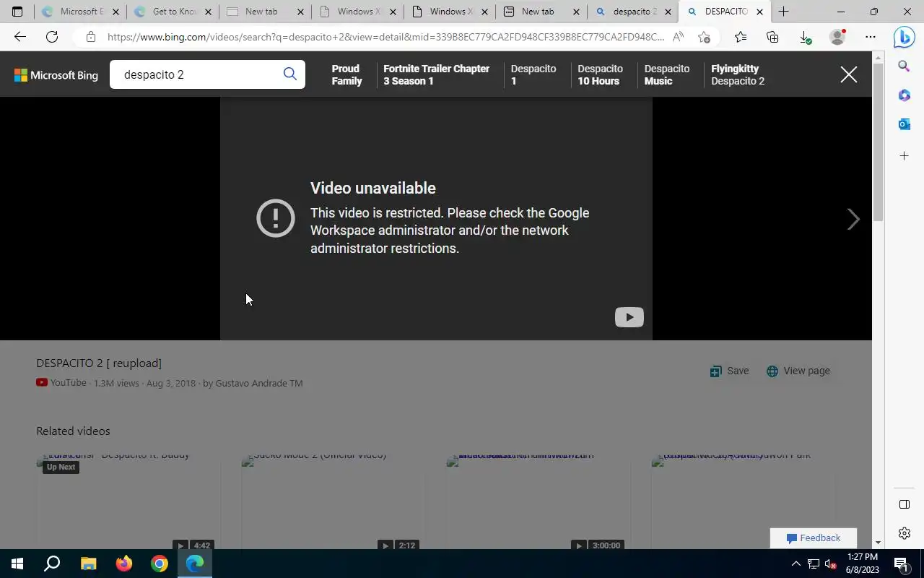
Task: Click the address bar URL
Action: pos(385,37)
